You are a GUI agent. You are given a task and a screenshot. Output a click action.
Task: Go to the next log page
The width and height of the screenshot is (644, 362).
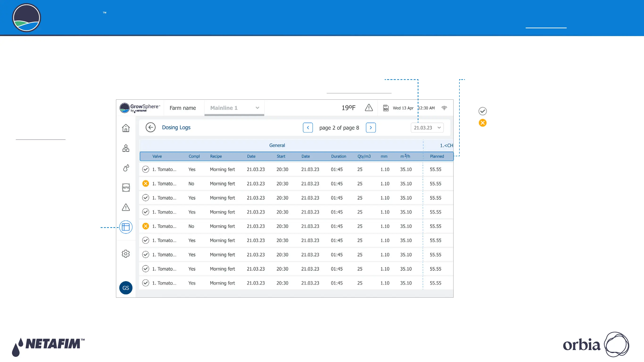coord(371,128)
